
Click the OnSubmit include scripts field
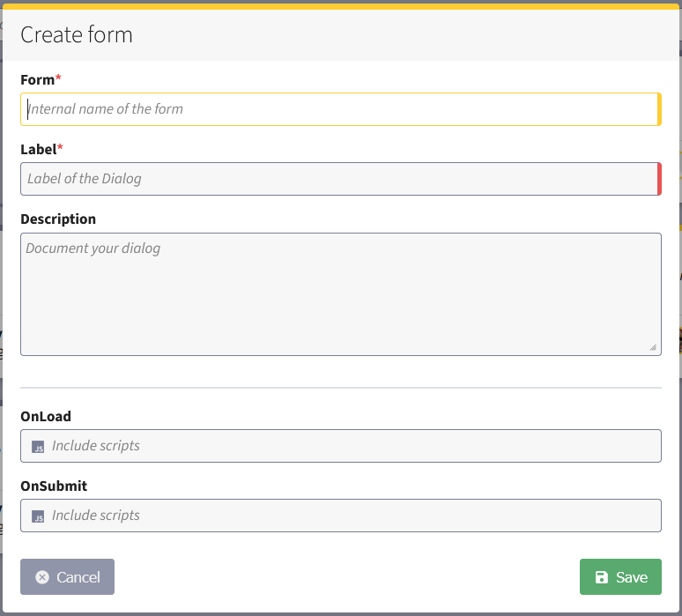[x=341, y=516]
